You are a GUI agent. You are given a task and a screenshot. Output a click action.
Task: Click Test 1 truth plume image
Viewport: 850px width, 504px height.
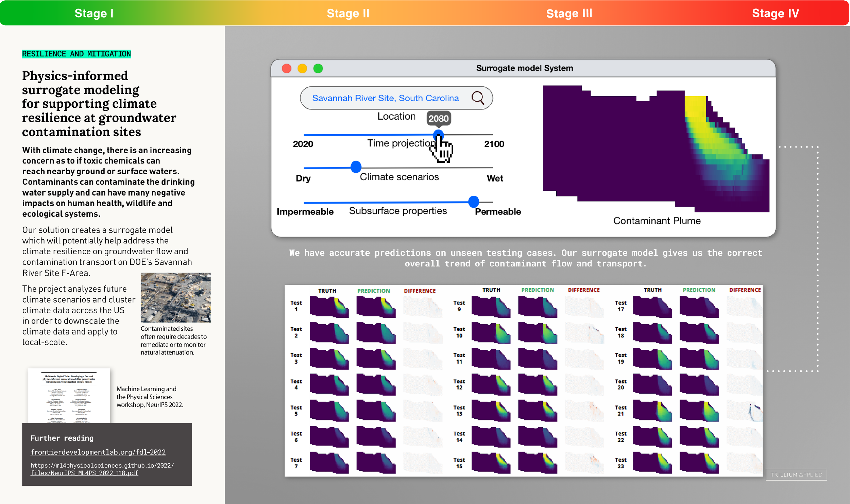(329, 307)
